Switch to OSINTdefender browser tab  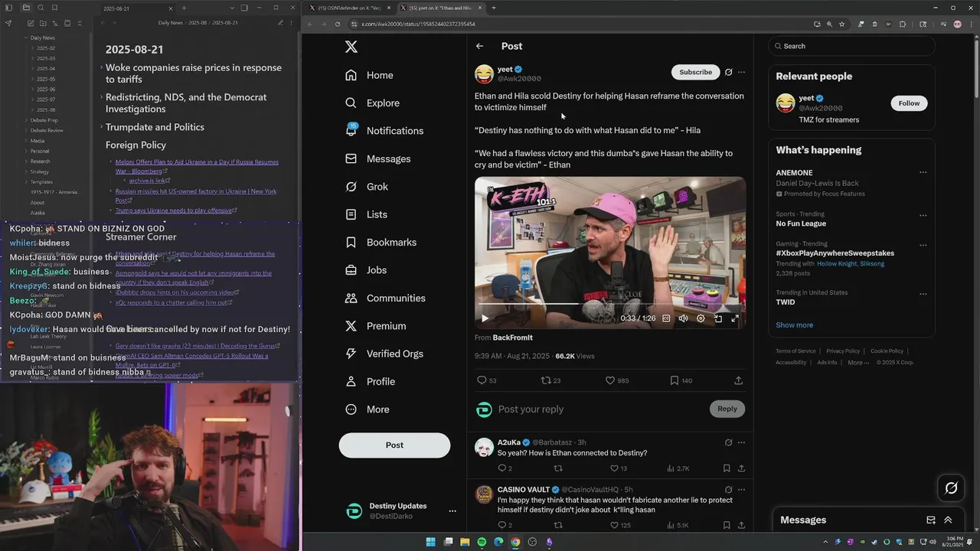click(x=349, y=8)
